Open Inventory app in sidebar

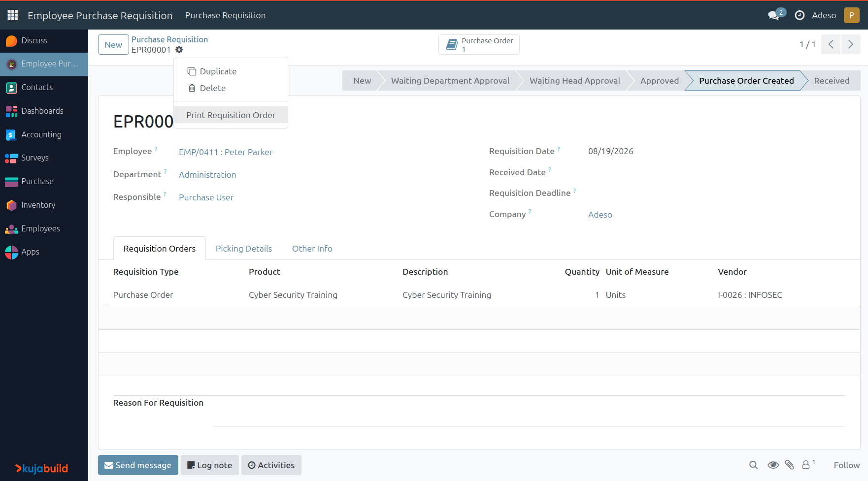pos(44,205)
